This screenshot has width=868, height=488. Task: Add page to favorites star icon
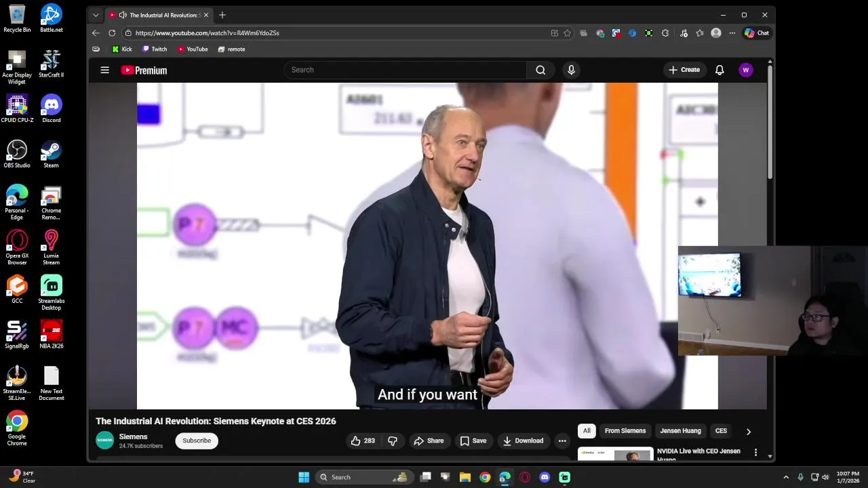pos(567,33)
